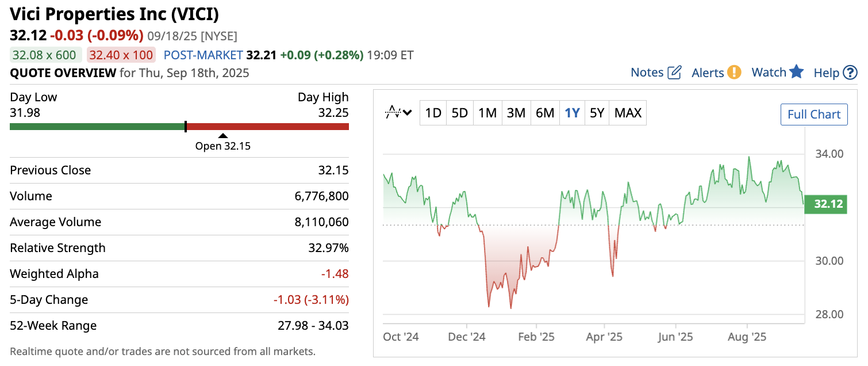Switch to 6M chart range
This screenshot has height=366, width=868.
pos(545,113)
